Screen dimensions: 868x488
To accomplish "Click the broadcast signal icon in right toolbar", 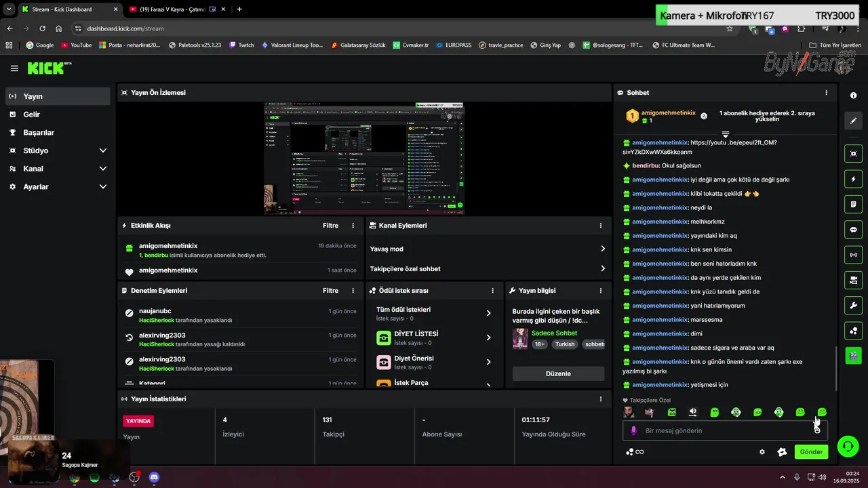I will (854, 255).
